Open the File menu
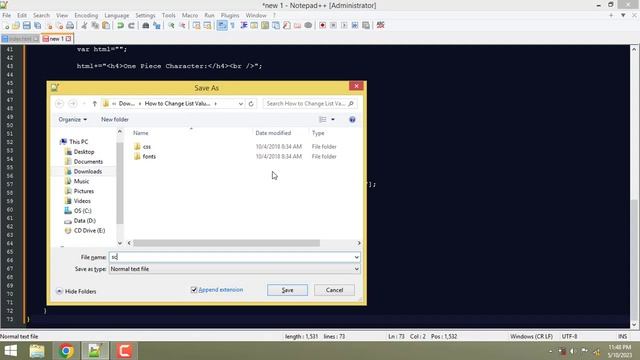The width and height of the screenshot is (640, 360). [7, 16]
